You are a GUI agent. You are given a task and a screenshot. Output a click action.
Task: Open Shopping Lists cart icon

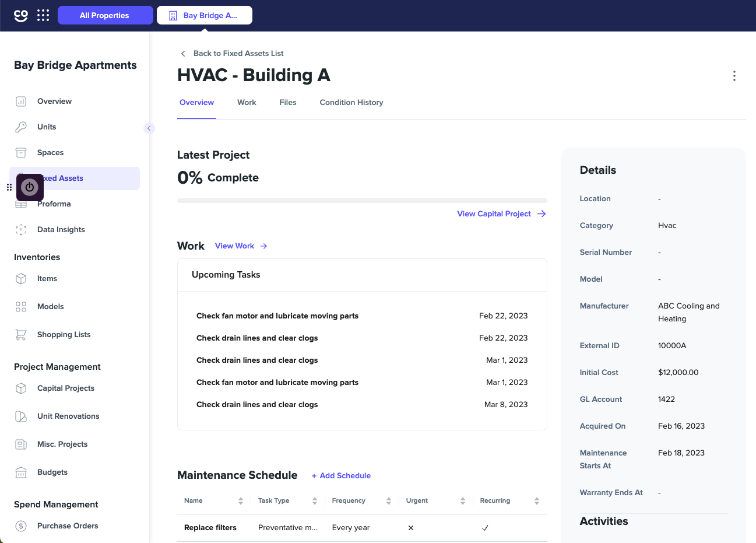tap(21, 334)
